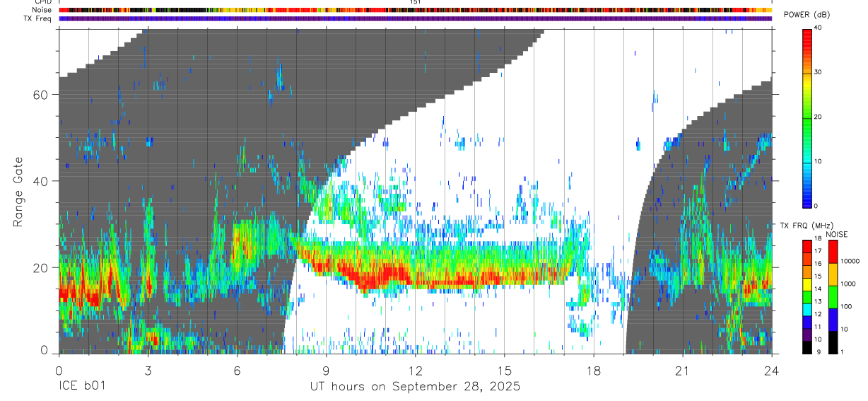This screenshot has height=401, width=868.
Task: Pick the orange segment of the NOISE legend
Action: (x=833, y=274)
